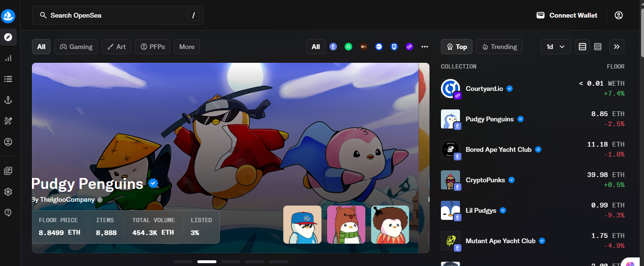
Task: Filter by the Polygon purple chain icon
Action: point(409,47)
